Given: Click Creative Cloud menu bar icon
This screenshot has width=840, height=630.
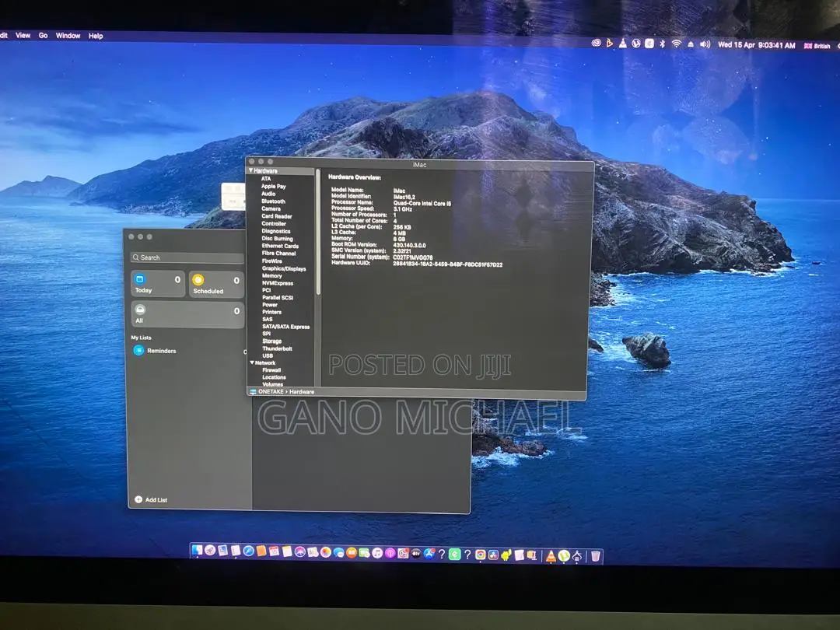Looking at the screenshot, I should coord(596,43).
